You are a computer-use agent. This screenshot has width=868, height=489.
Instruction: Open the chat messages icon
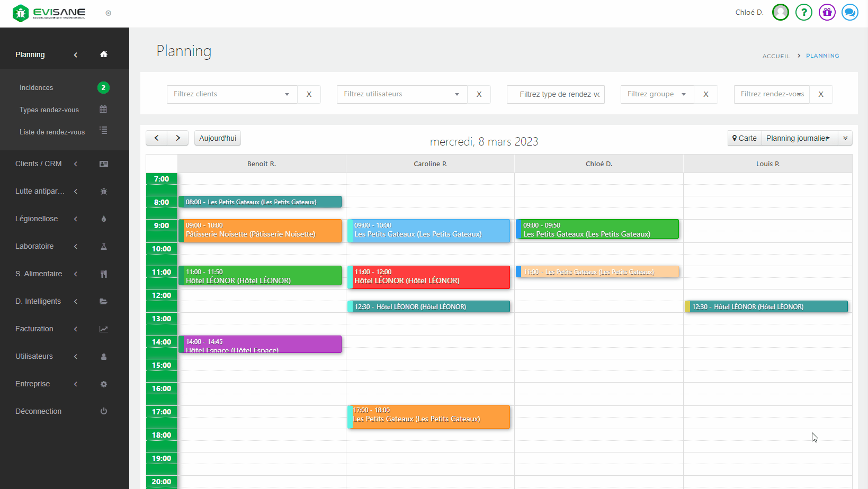pos(849,12)
